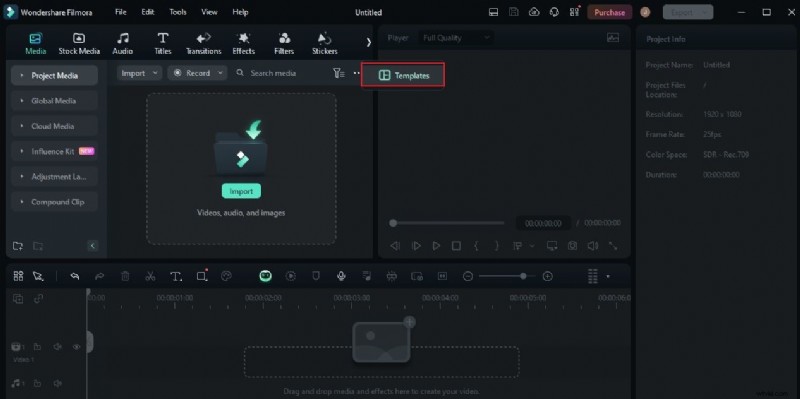The height and width of the screenshot is (399, 800).
Task: Choose Templates from the popup menu
Action: click(x=403, y=75)
